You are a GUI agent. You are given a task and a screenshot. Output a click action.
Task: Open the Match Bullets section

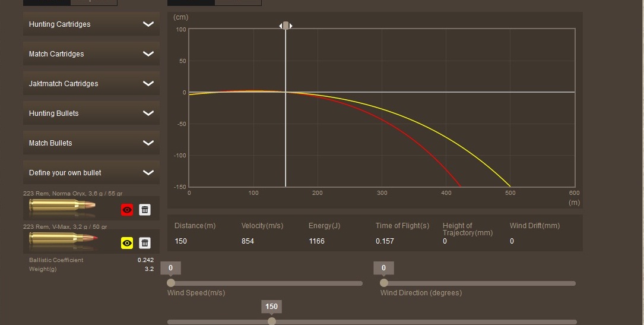(50, 143)
